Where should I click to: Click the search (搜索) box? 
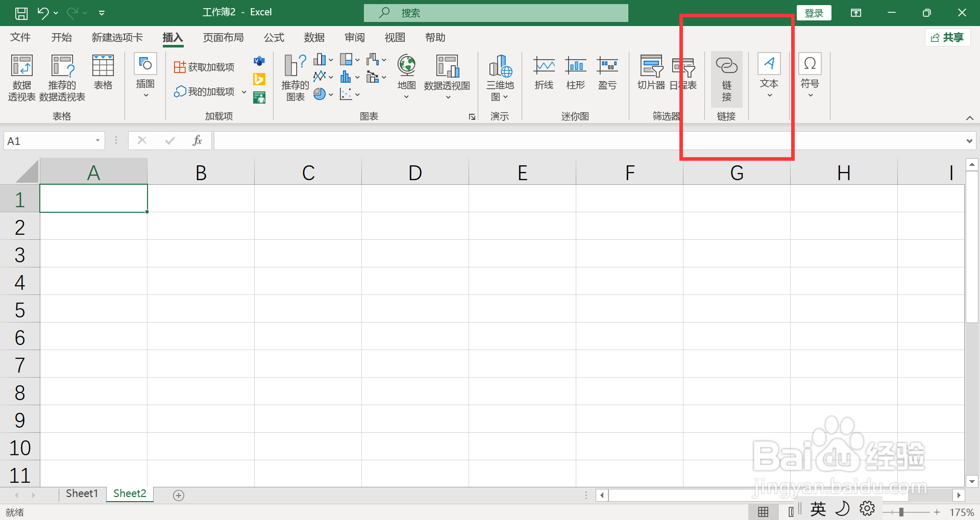[496, 13]
